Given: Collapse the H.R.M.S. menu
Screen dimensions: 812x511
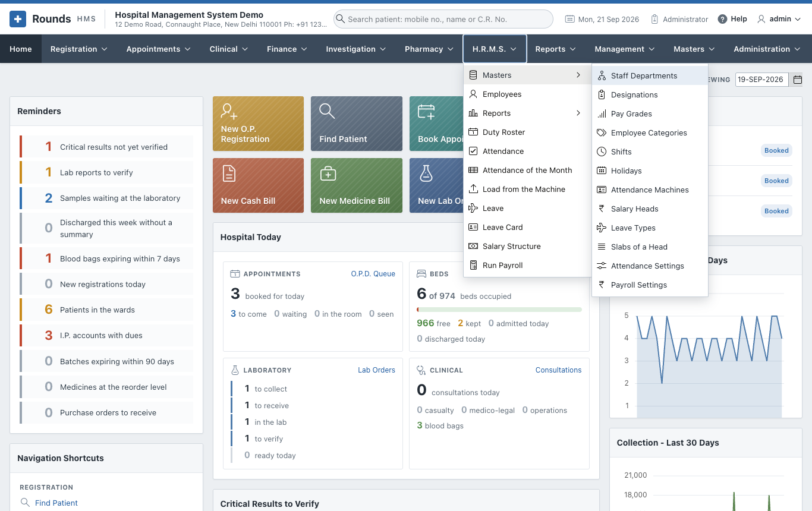Looking at the screenshot, I should point(495,49).
